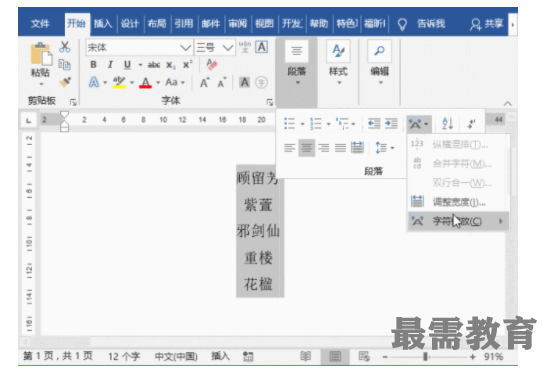Switch to the 引用 References tab
The height and width of the screenshot is (373, 543).
(184, 24)
